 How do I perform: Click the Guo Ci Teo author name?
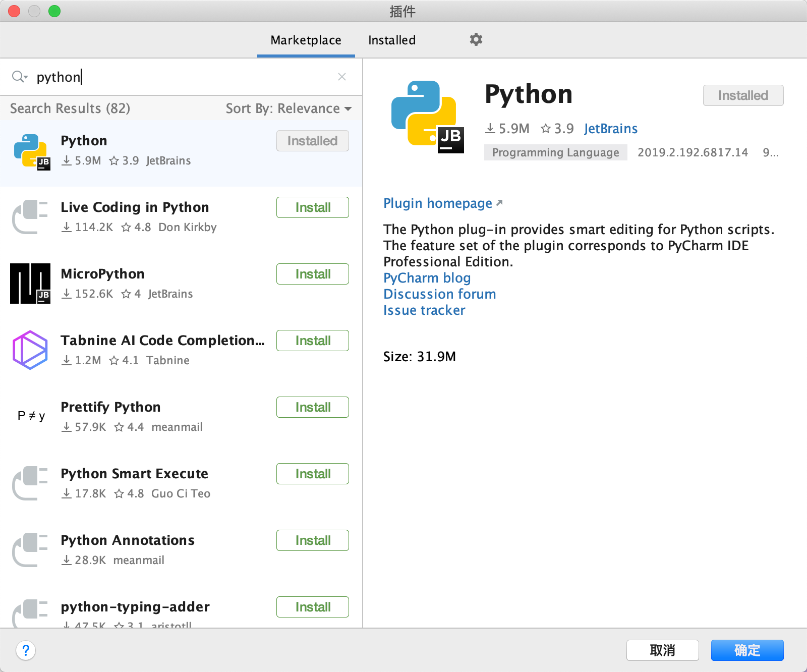(x=181, y=494)
